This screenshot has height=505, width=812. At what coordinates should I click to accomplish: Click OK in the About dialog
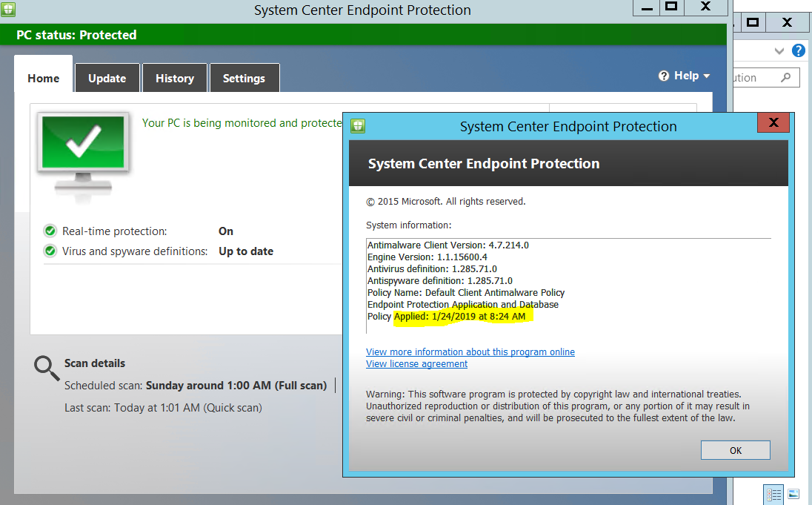pyautogui.click(x=736, y=450)
